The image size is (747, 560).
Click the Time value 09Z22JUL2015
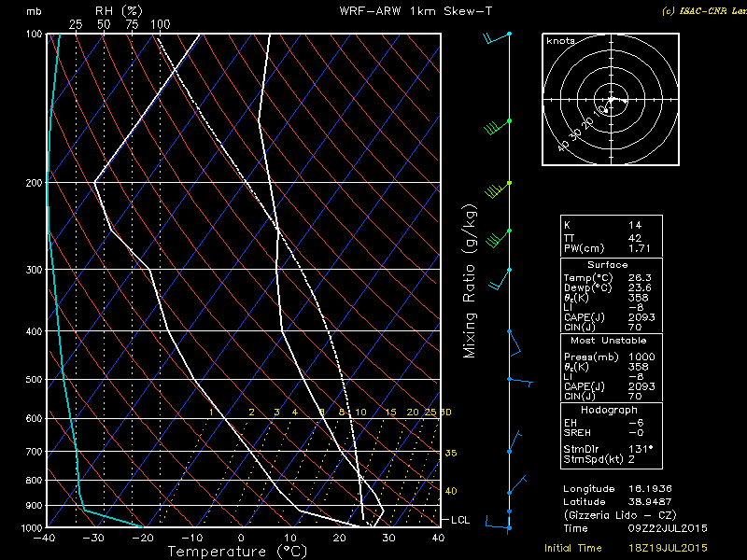[x=668, y=528]
